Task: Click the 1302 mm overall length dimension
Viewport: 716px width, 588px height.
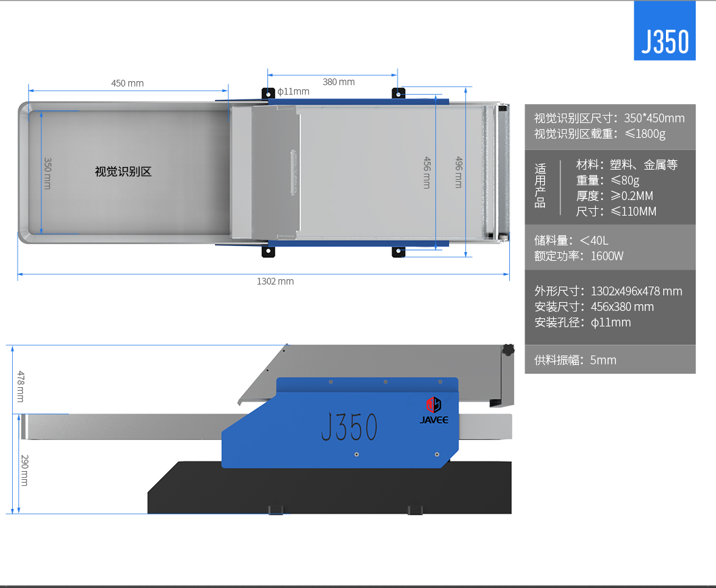Action: 275,281
